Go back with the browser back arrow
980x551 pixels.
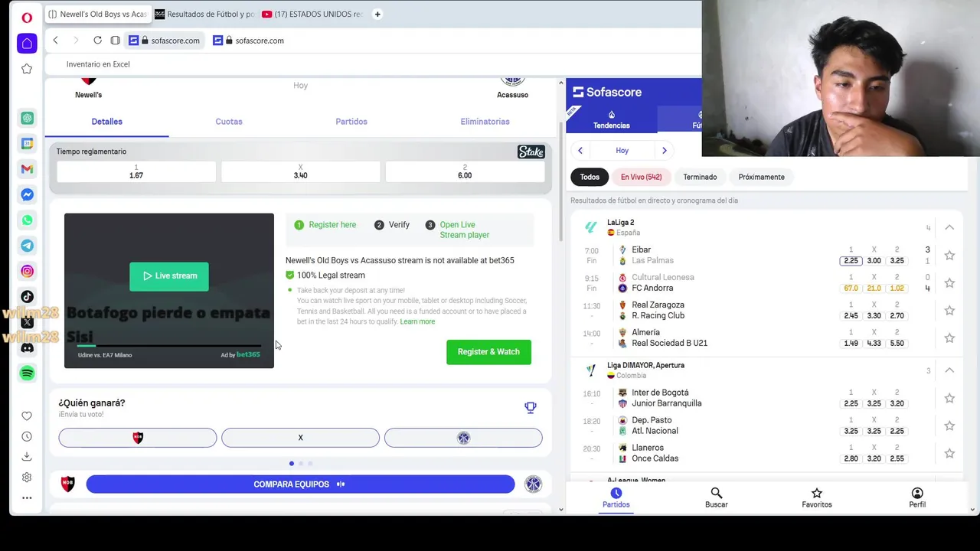tap(55, 41)
